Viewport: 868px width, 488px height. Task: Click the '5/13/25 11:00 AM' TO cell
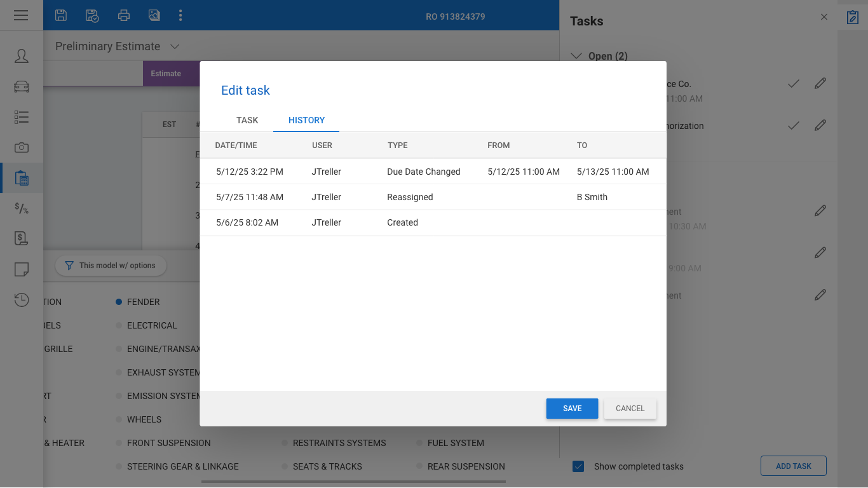click(x=613, y=172)
